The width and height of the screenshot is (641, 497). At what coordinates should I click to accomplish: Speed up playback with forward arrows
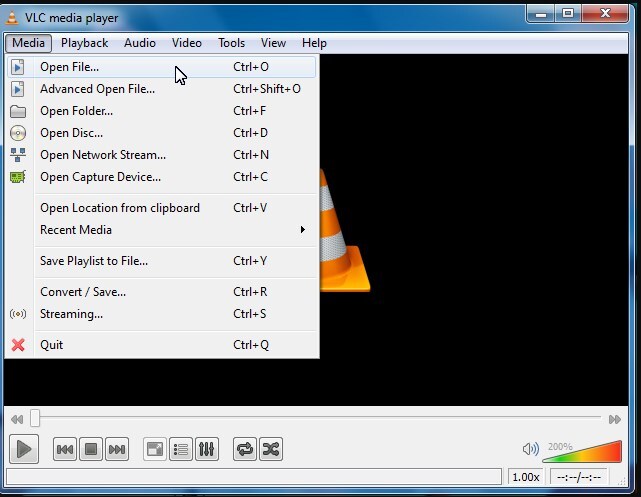[x=614, y=419]
